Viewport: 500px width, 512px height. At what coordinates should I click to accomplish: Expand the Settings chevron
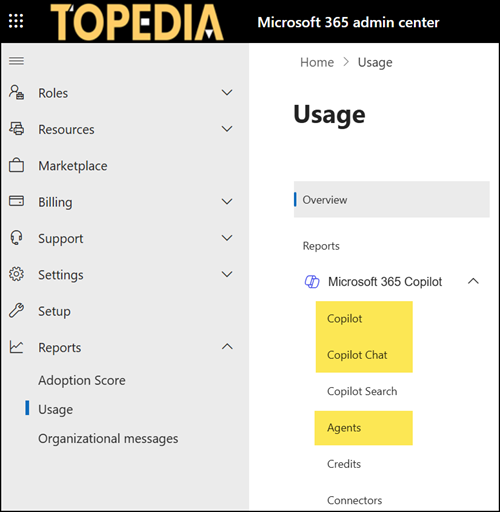click(x=227, y=274)
